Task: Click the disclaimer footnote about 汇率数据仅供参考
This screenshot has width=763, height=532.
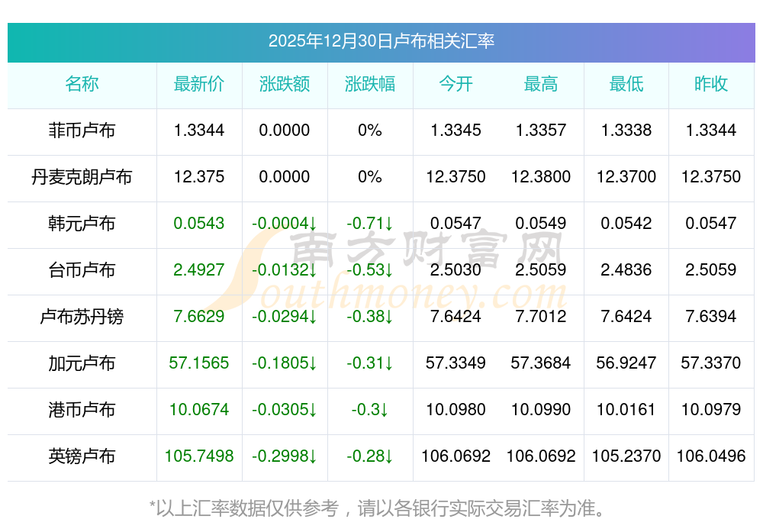Action: [377, 508]
